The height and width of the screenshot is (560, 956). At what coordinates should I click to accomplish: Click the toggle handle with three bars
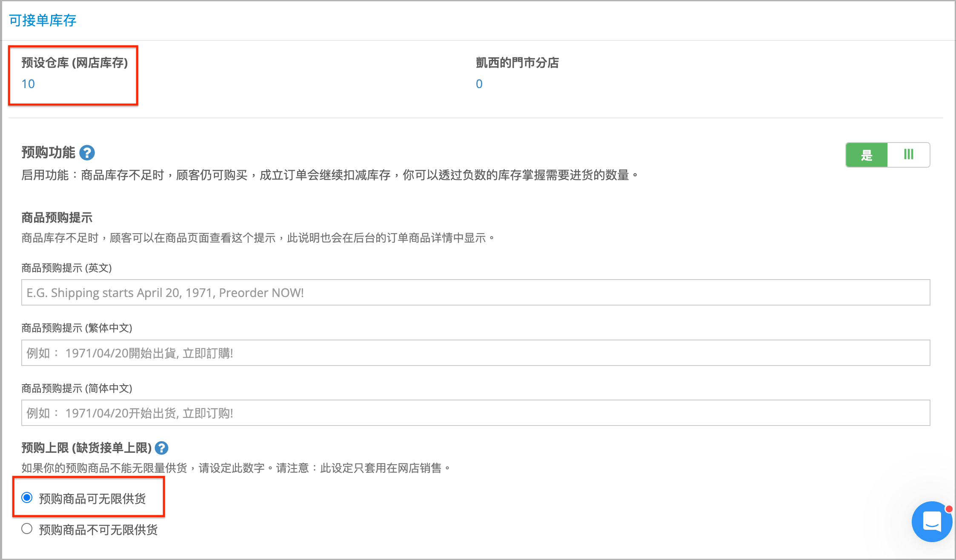tap(909, 155)
